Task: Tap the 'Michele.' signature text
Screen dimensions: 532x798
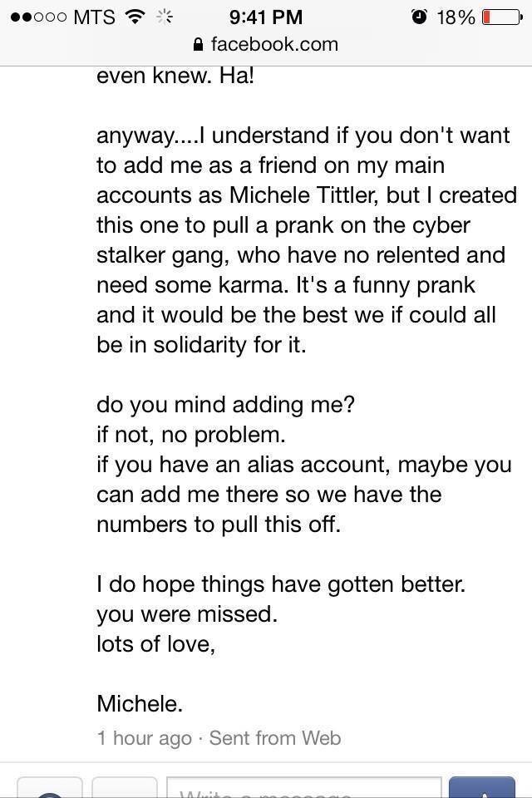Action: coord(139,703)
